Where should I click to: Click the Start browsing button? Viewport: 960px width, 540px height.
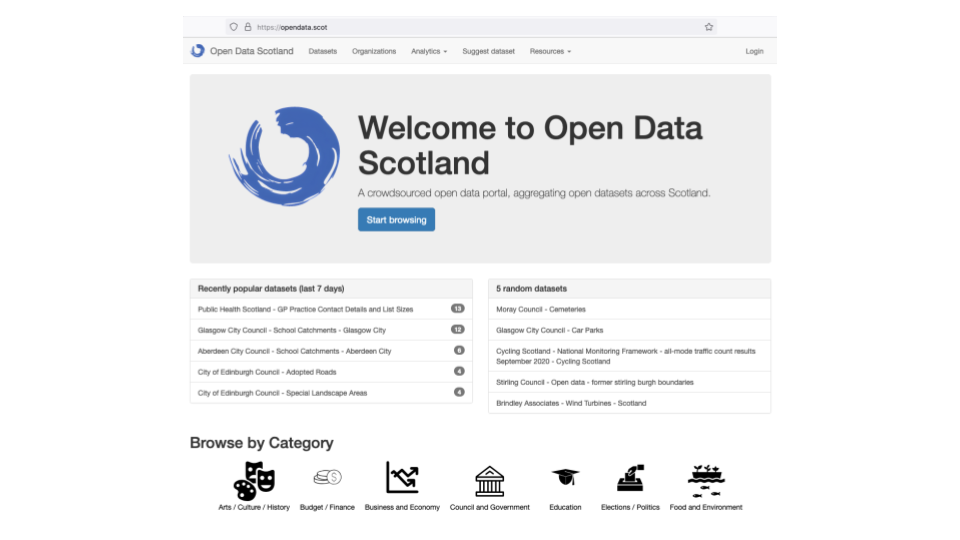[397, 220]
